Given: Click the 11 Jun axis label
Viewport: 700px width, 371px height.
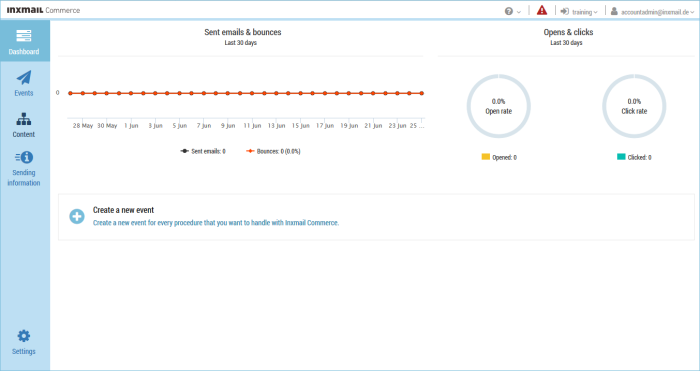Looking at the screenshot, I should point(252,126).
